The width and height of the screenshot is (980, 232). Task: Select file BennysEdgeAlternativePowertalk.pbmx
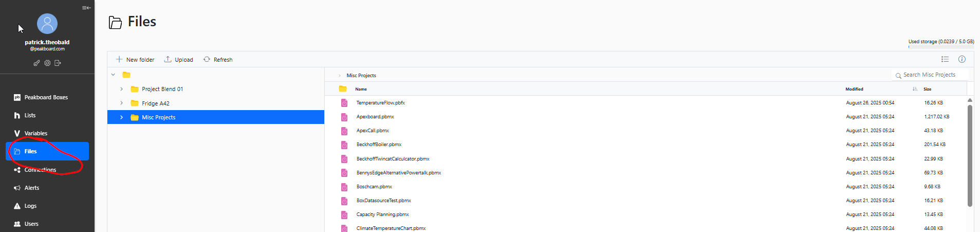point(399,173)
